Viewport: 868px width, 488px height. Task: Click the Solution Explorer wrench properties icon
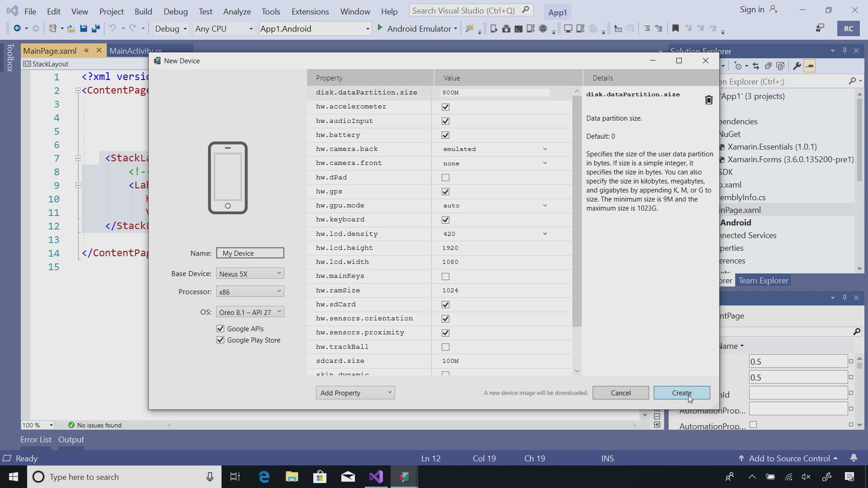(797, 66)
